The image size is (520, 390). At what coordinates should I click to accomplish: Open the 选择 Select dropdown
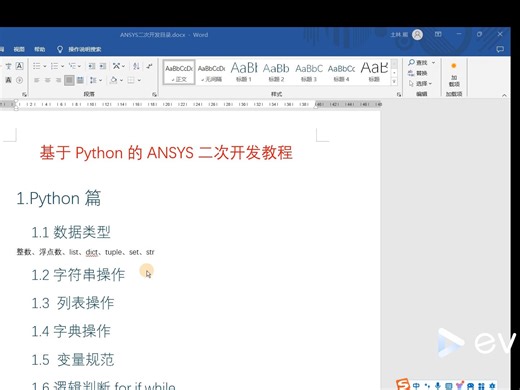[420, 83]
